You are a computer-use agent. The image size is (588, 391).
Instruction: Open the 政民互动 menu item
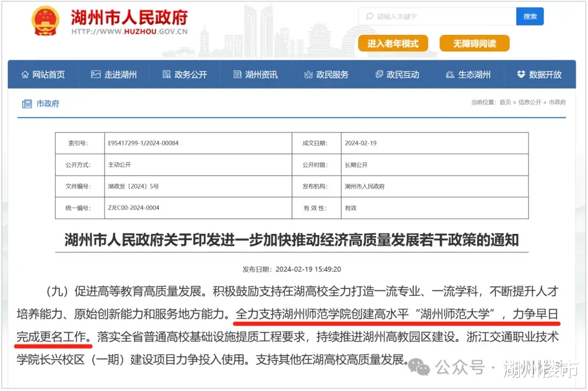(397, 75)
